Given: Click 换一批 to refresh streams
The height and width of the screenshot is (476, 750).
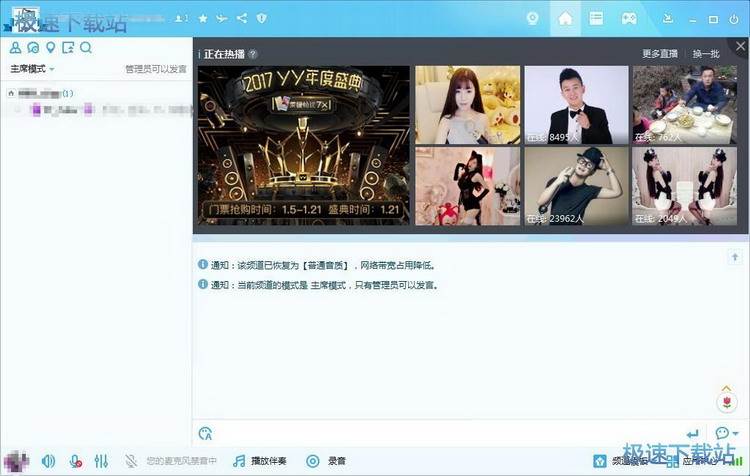Looking at the screenshot, I should coord(706,54).
